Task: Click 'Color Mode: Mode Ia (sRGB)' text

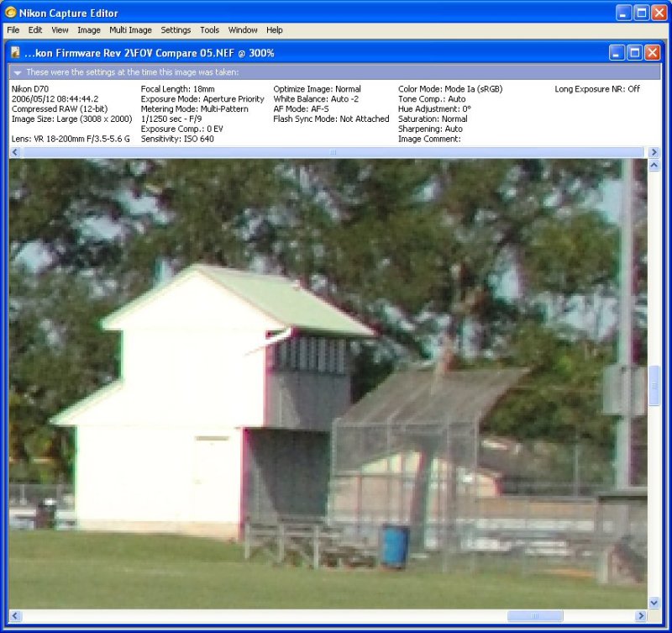Action: tap(450, 89)
